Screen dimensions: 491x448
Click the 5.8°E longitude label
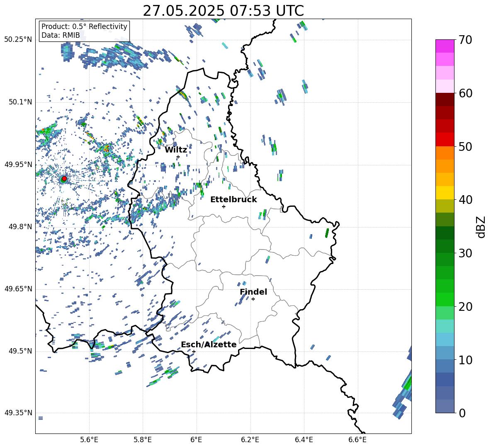(143, 440)
